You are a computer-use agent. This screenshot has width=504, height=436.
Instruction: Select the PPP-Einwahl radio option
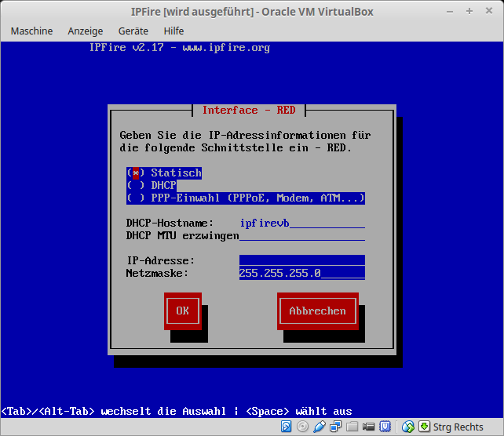246,198
